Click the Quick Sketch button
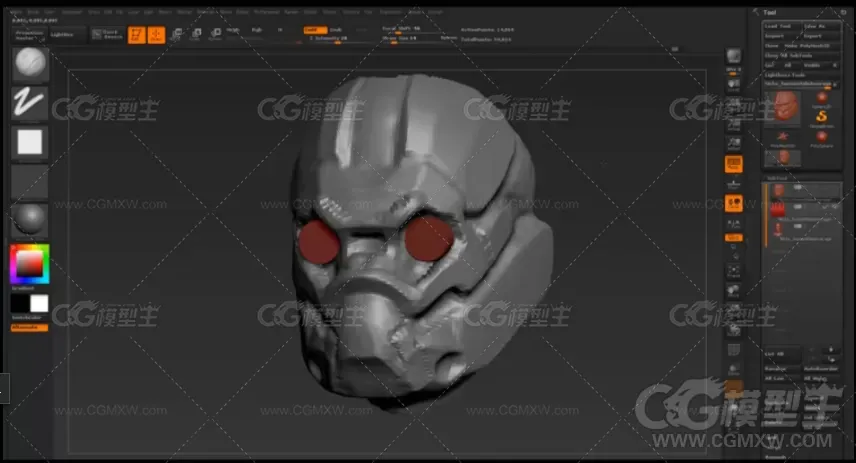The image size is (856, 463). tap(108, 35)
